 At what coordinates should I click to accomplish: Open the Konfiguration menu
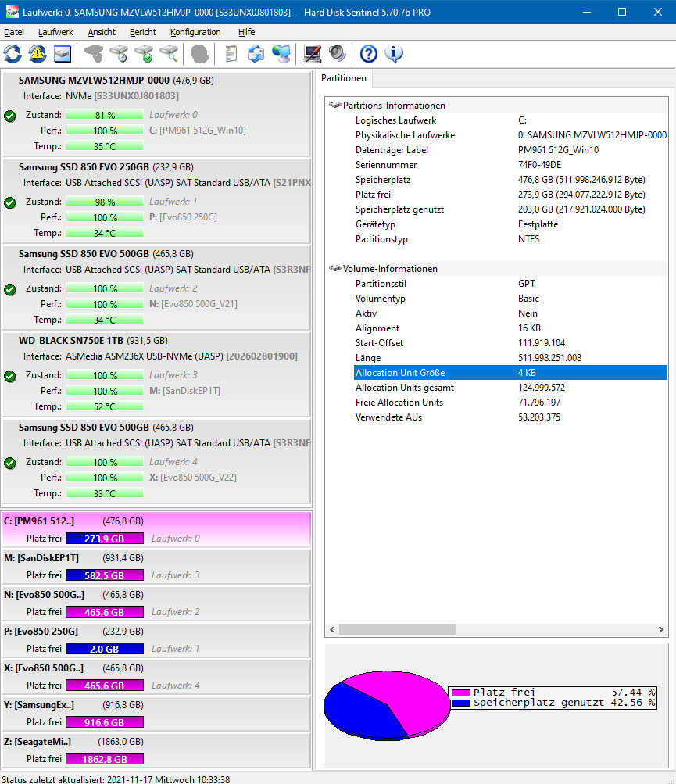pos(195,32)
